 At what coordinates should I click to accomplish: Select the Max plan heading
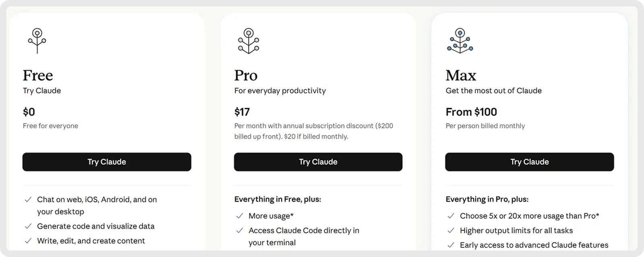(x=460, y=75)
